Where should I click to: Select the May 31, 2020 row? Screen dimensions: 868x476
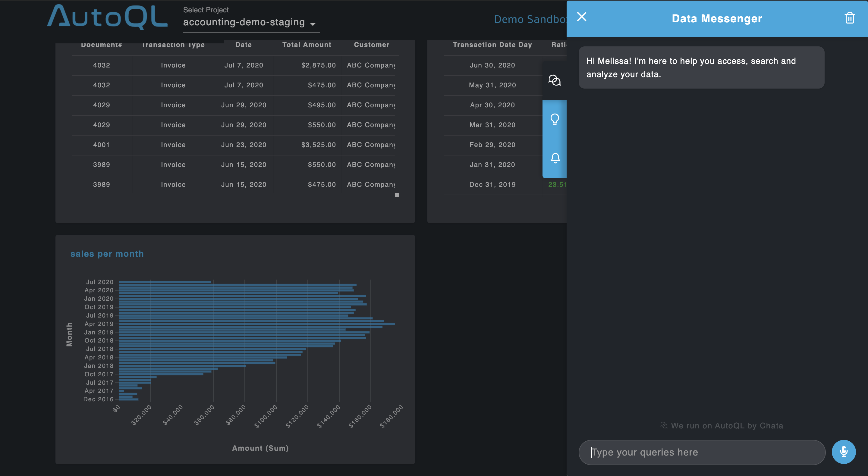tap(492, 85)
